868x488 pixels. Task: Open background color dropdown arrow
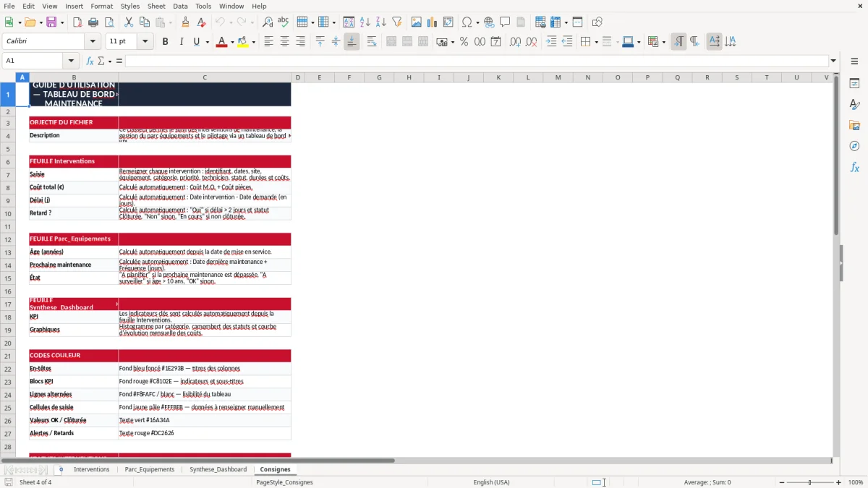254,42
